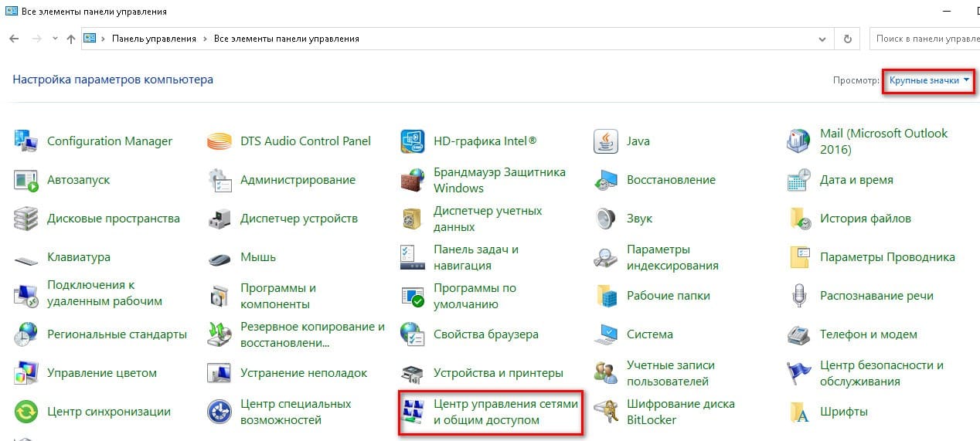Open Mail (Microsoft Outlook 2016) icon

pyautogui.click(x=799, y=141)
